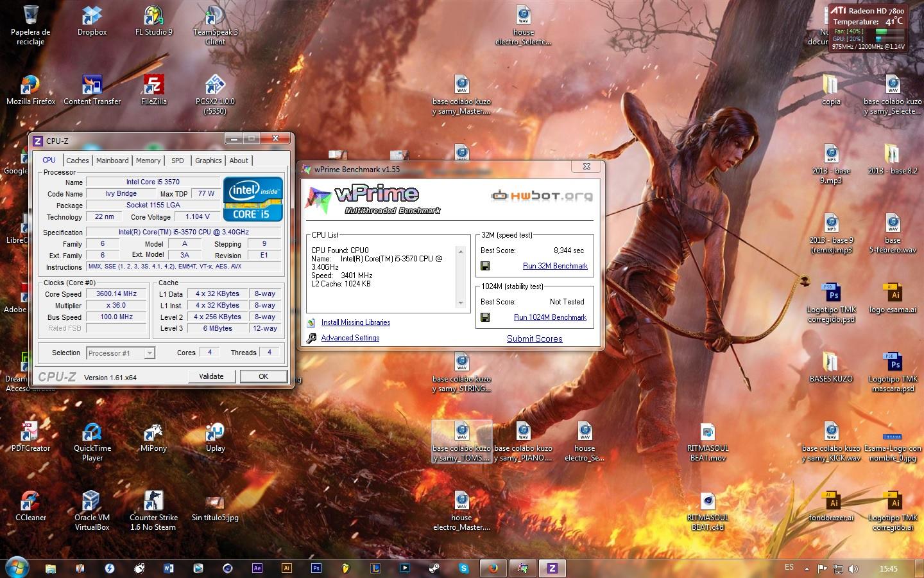924x578 pixels.
Task: Open the QuickTime Player shortcut
Action: point(92,442)
